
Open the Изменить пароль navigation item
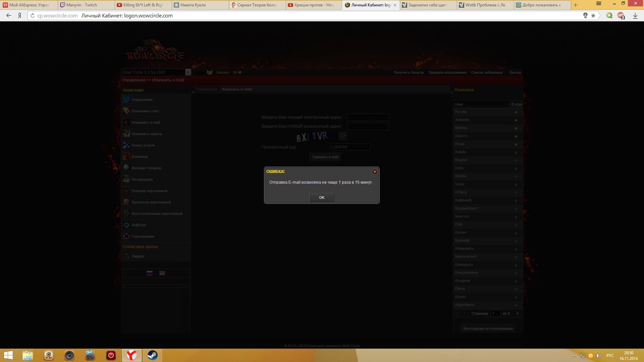(147, 134)
